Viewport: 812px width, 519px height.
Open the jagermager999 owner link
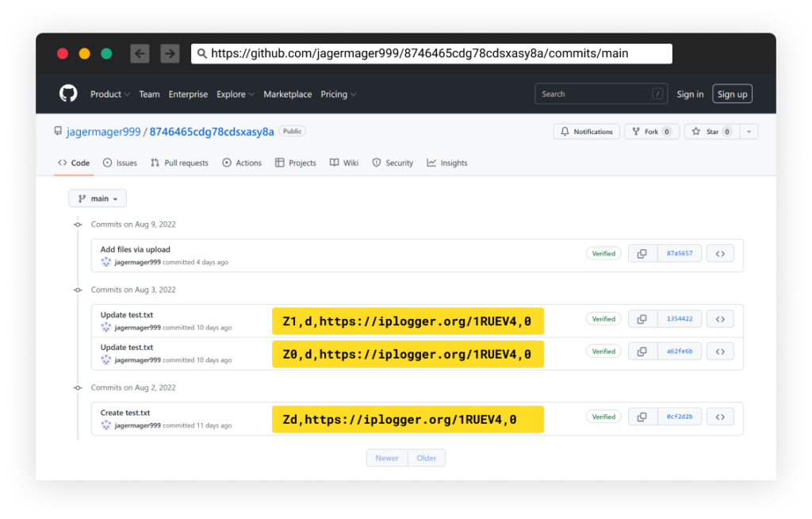tap(104, 132)
